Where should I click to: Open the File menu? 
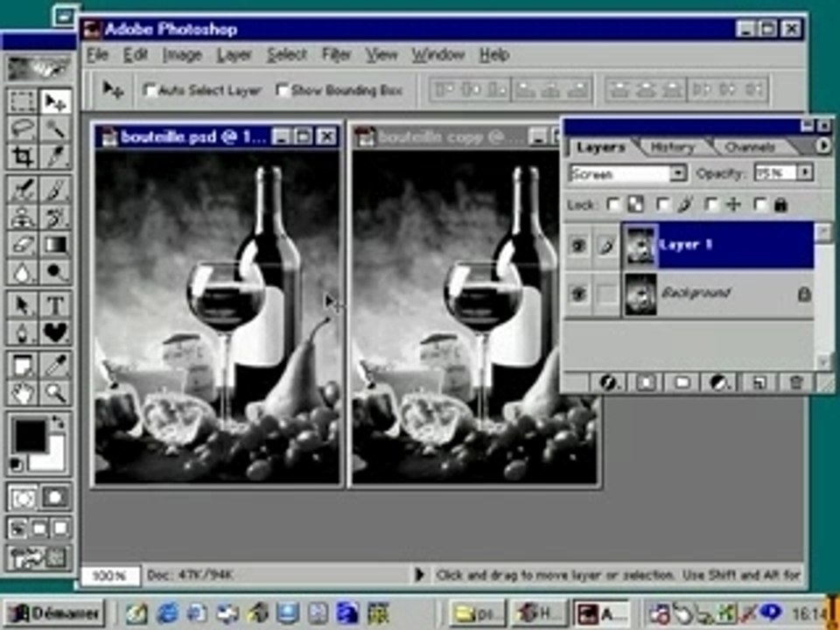[97, 54]
